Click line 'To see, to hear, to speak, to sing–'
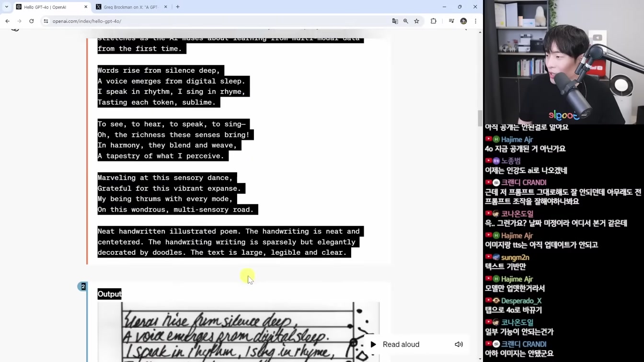Screen dimensions: 644x362 tap(172, 124)
